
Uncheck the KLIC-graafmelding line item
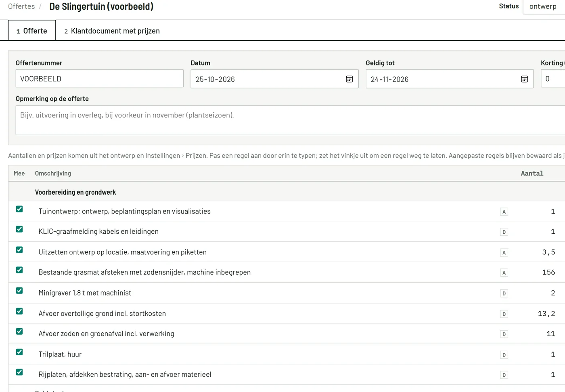tap(19, 229)
